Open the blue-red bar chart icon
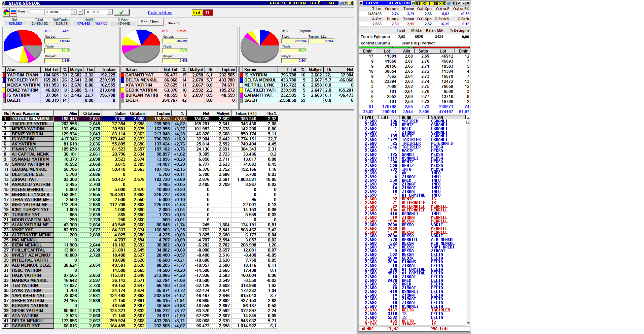 point(13,12)
